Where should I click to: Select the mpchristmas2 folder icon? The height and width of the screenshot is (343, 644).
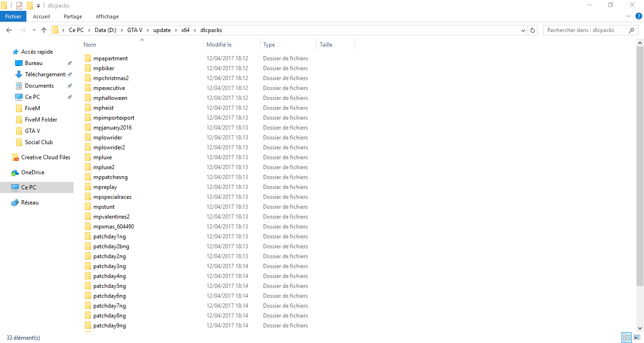[x=88, y=78]
